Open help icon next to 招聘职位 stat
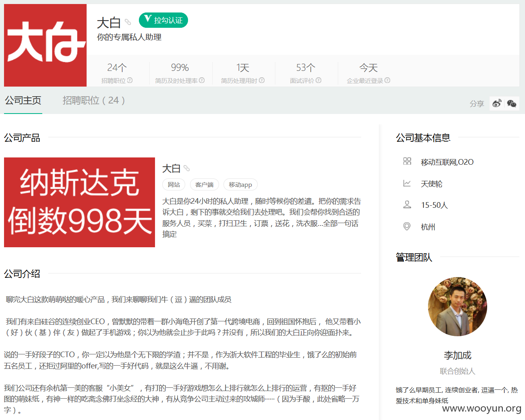The height and width of the screenshot is (420, 525). 130,80
